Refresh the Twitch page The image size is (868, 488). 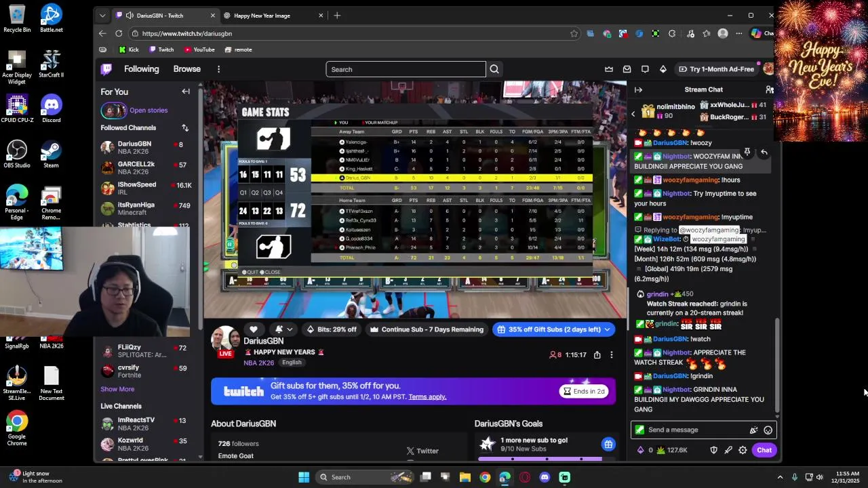tap(119, 33)
